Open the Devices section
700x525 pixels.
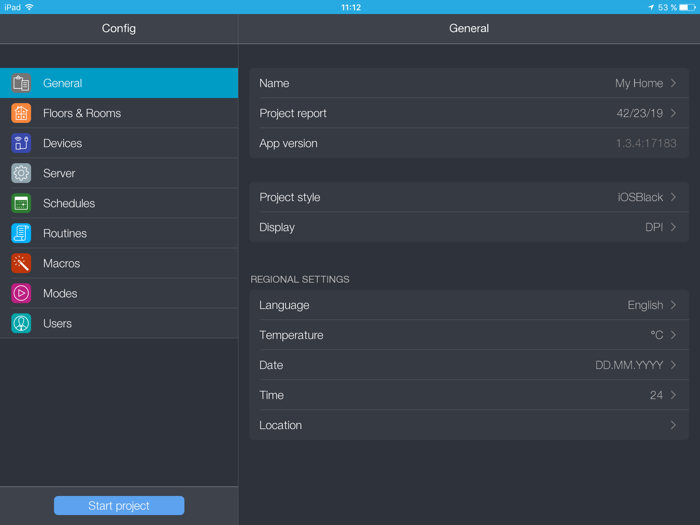point(119,143)
